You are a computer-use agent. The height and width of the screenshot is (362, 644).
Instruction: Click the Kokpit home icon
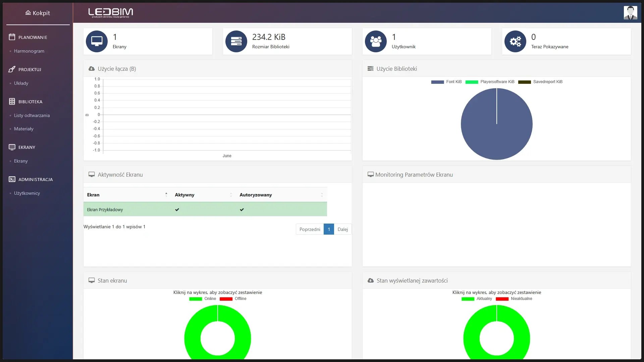(x=28, y=13)
